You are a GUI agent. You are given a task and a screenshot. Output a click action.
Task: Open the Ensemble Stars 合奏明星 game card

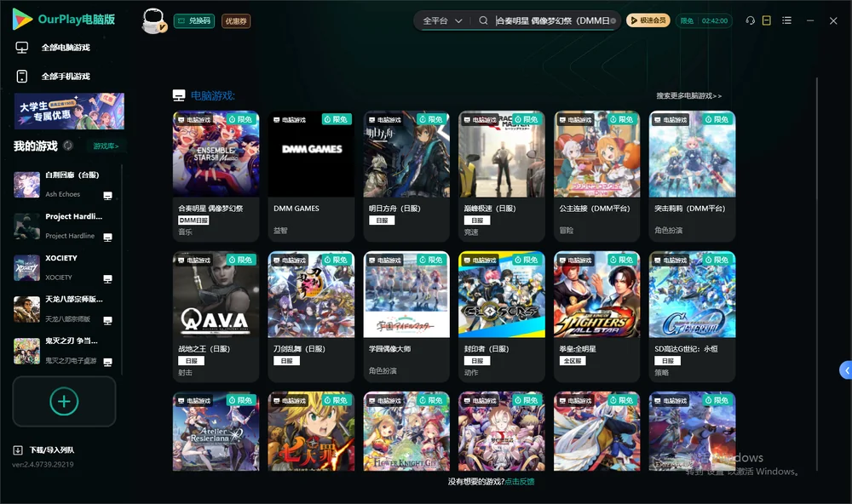216,176
